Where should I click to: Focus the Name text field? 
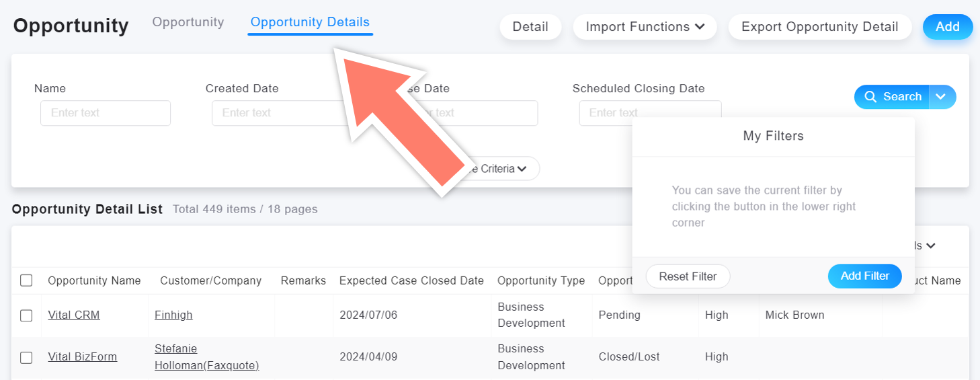coord(106,113)
